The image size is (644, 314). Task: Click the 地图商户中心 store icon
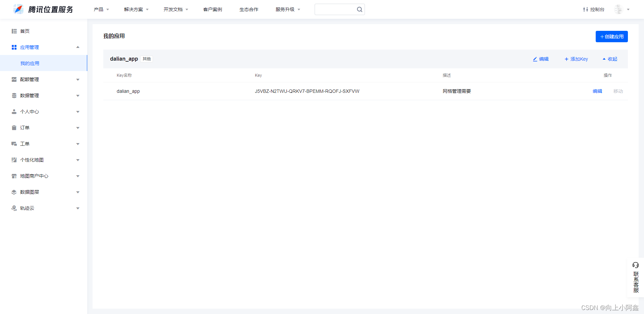14,176
